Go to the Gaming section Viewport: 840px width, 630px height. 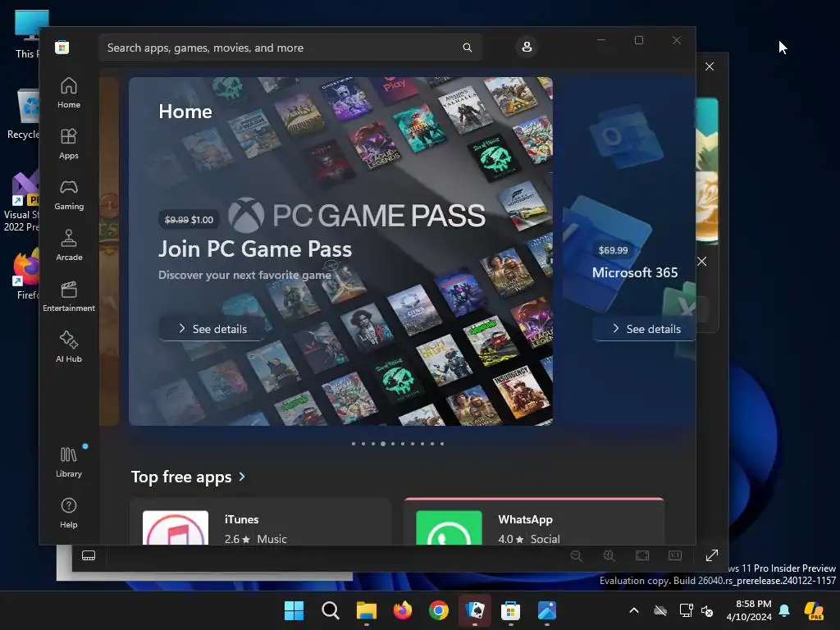(69, 195)
